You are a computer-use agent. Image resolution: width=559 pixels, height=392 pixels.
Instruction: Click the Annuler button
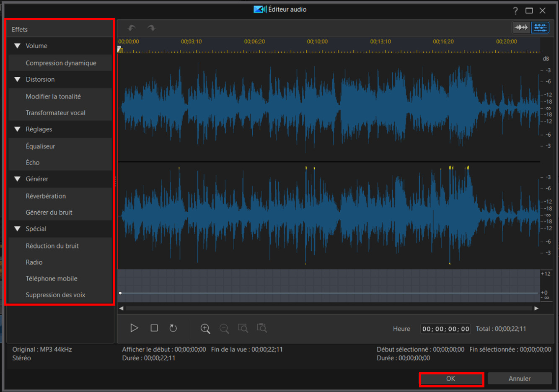coord(520,379)
